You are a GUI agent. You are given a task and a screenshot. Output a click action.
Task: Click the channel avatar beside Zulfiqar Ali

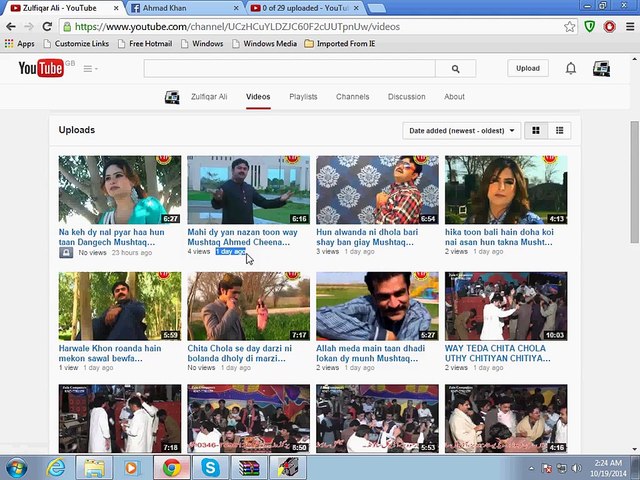click(x=172, y=97)
